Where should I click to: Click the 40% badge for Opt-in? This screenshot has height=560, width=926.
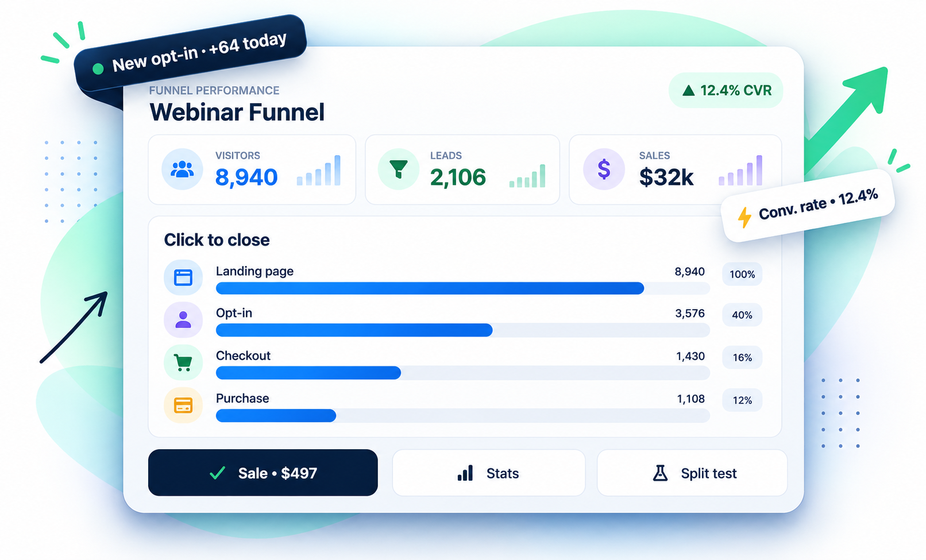click(x=742, y=315)
